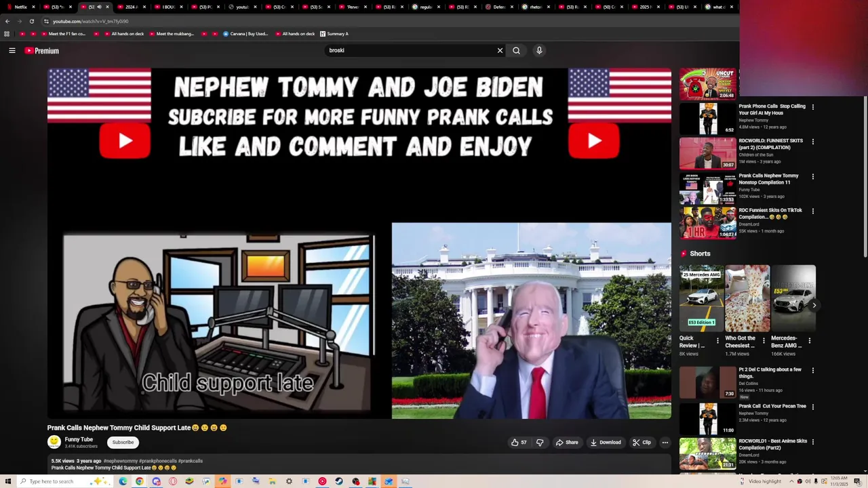Clip the video with the scissors button
The height and width of the screenshot is (488, 868).
point(642,443)
